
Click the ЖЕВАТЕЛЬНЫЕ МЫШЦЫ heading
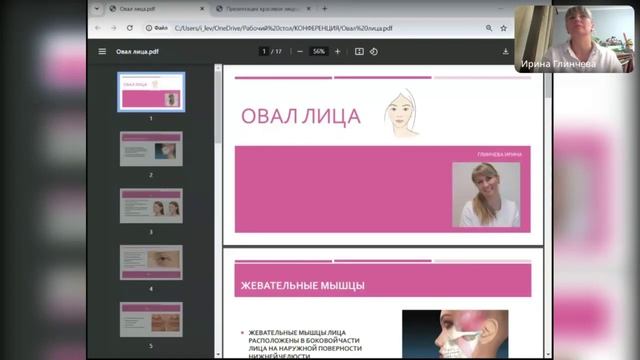coord(302,286)
